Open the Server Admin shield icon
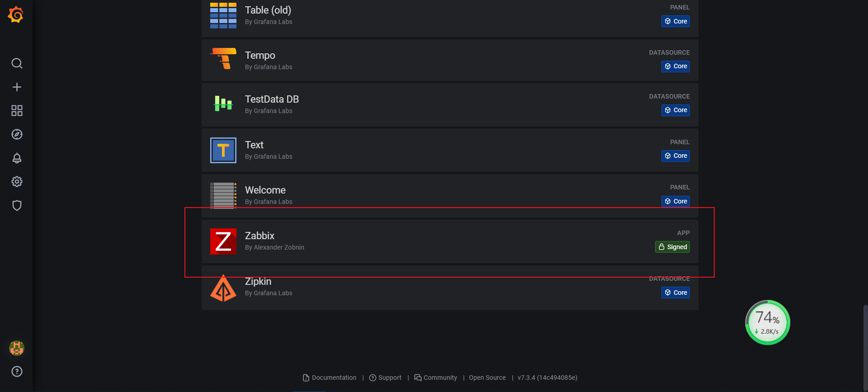 (17, 205)
